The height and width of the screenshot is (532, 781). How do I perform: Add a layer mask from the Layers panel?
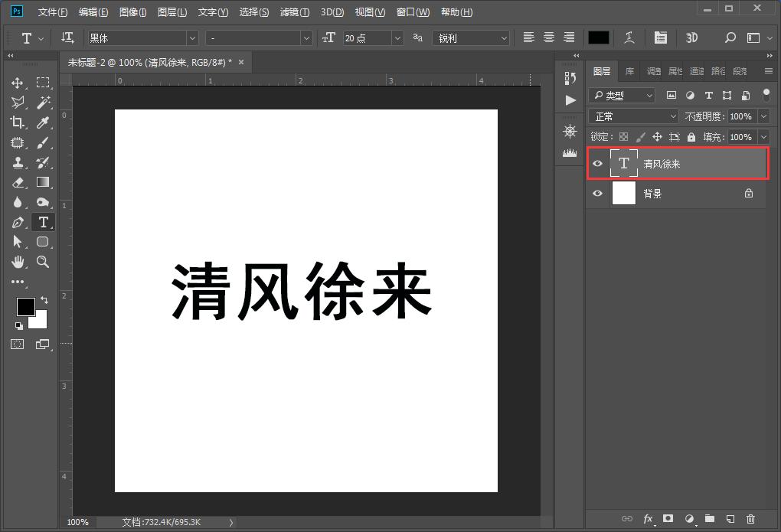[x=668, y=519]
